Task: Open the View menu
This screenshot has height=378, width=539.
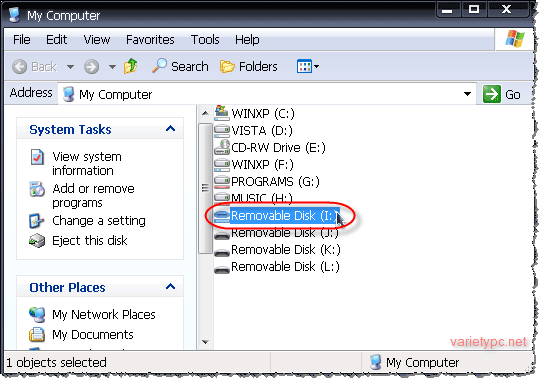Action: 97,40
